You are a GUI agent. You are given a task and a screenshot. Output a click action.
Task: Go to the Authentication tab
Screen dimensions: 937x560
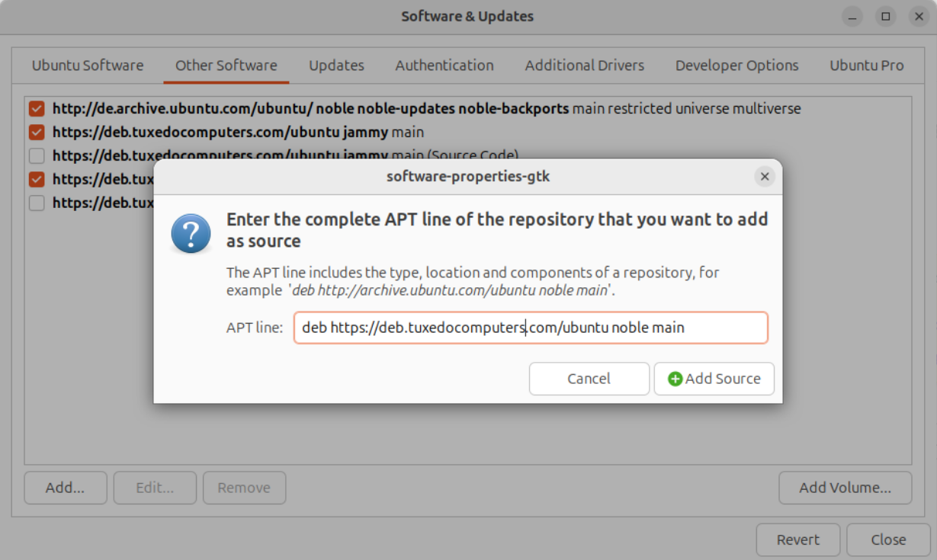[x=444, y=66]
